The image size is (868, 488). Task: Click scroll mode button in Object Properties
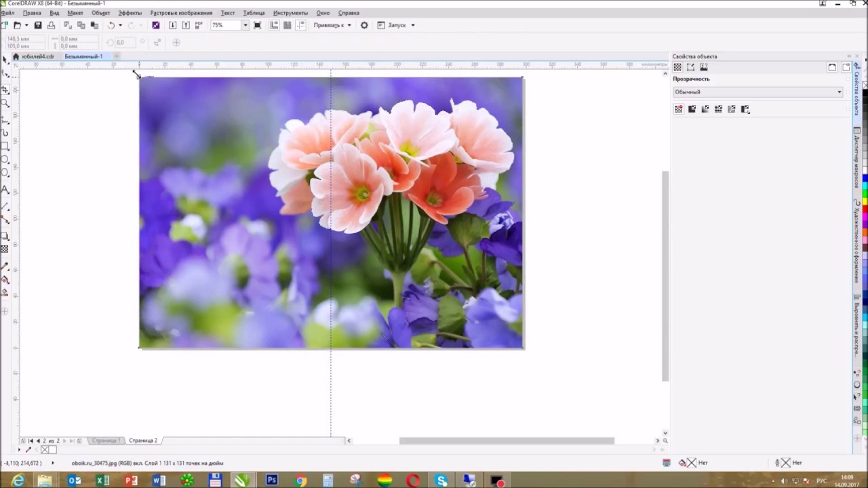(x=832, y=67)
